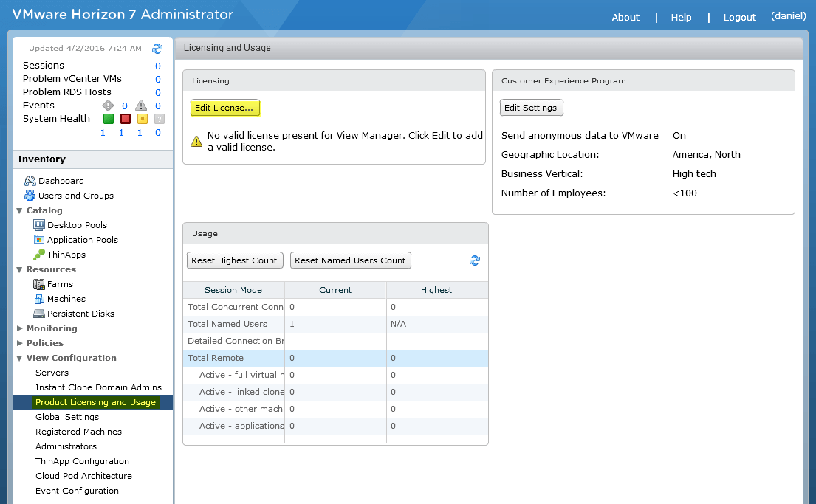Open yellow System Health warning indicator
816x504 pixels.
point(142,119)
